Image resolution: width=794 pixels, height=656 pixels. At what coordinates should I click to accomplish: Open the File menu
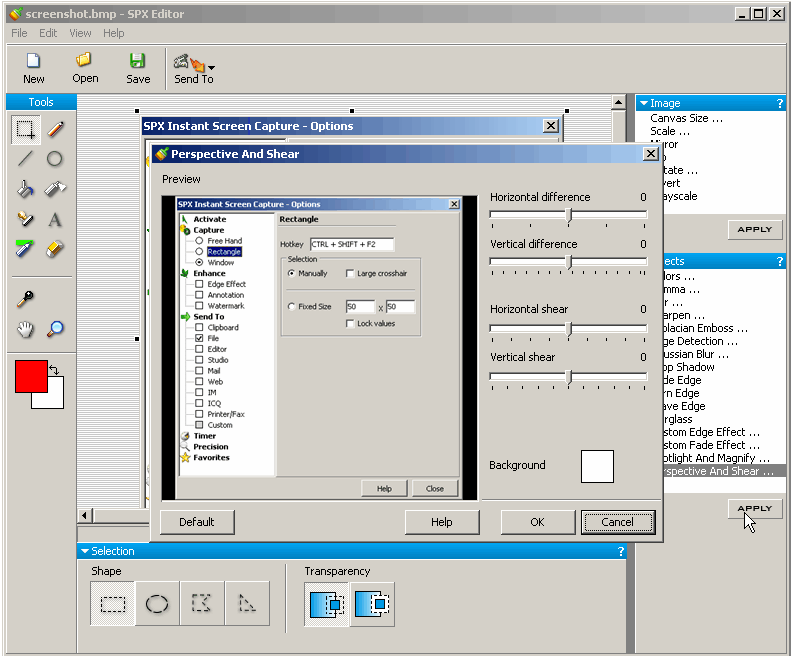(19, 33)
